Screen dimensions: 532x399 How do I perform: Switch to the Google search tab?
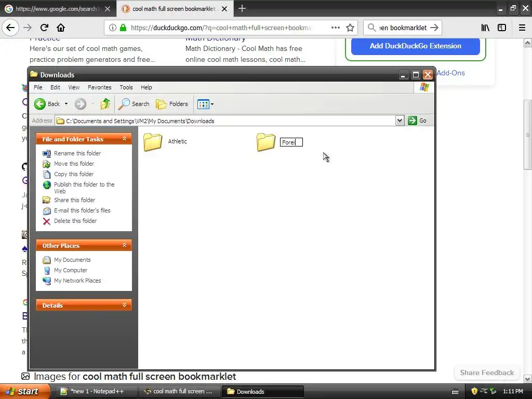(58, 9)
